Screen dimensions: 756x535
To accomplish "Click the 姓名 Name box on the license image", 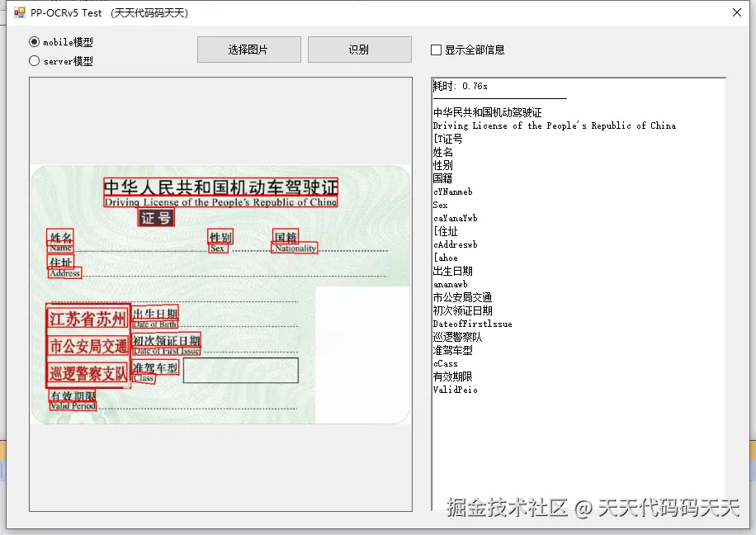I will click(60, 241).
